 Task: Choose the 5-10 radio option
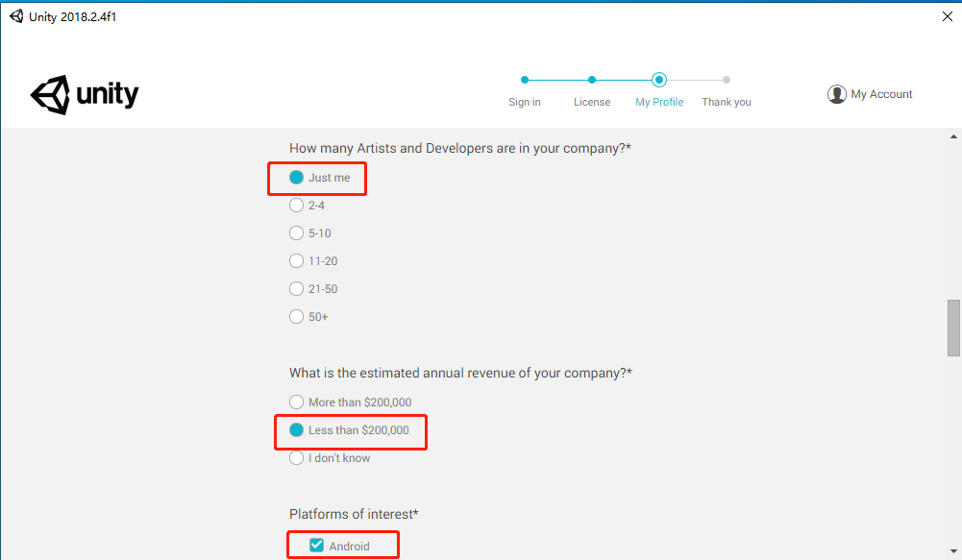click(x=296, y=233)
